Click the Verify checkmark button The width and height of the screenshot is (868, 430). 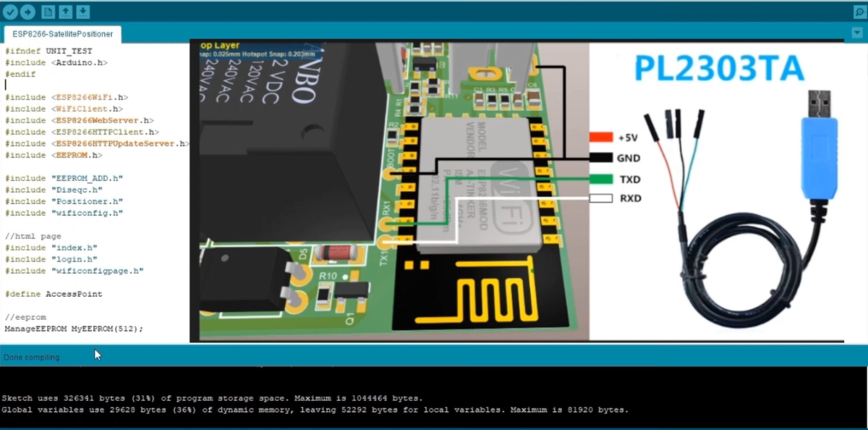click(10, 12)
